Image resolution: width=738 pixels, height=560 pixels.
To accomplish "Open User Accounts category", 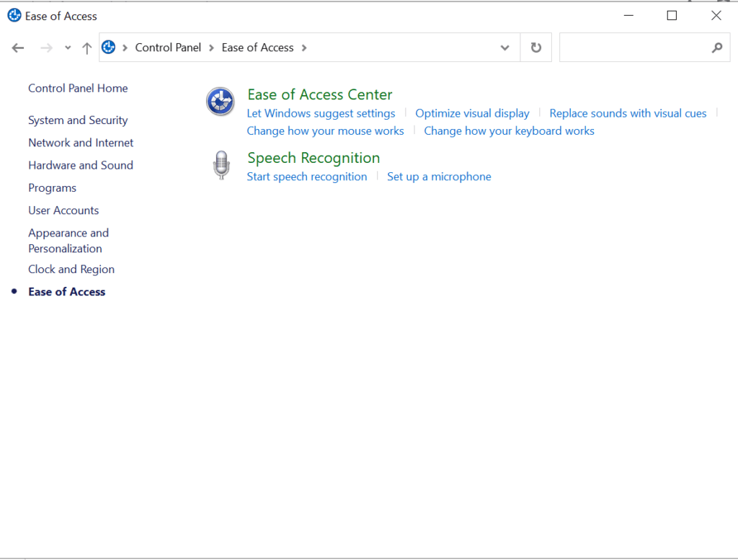I will pyautogui.click(x=63, y=210).
